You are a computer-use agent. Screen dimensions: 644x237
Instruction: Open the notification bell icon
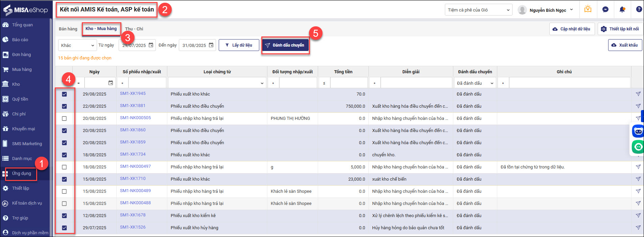[x=622, y=9]
